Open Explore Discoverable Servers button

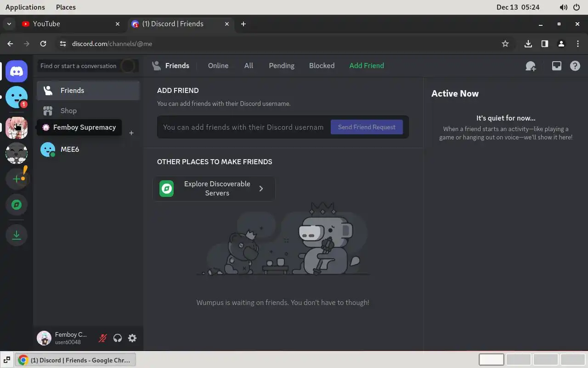pyautogui.click(x=214, y=189)
